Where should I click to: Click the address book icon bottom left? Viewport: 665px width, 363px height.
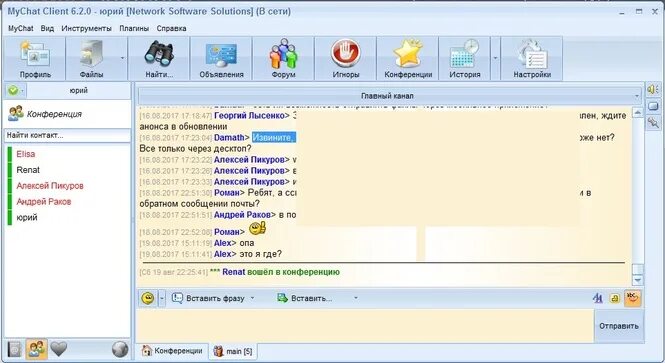(14, 349)
